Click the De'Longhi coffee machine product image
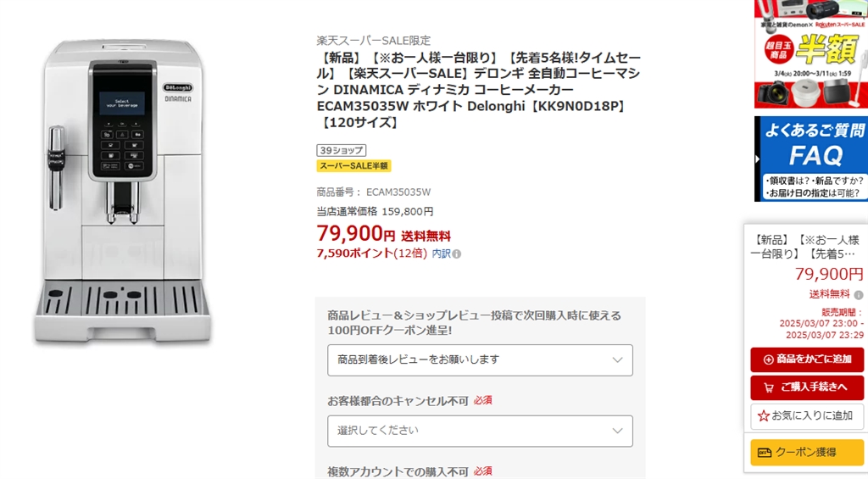Image resolution: width=868 pixels, height=479 pixels. 125,192
